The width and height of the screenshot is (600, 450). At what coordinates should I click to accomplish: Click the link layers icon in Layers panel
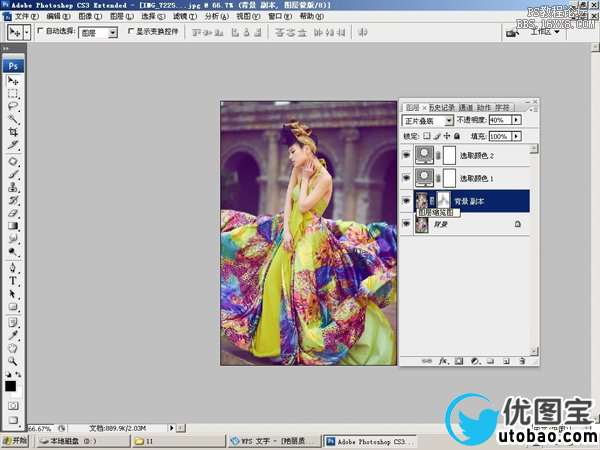[427, 361]
